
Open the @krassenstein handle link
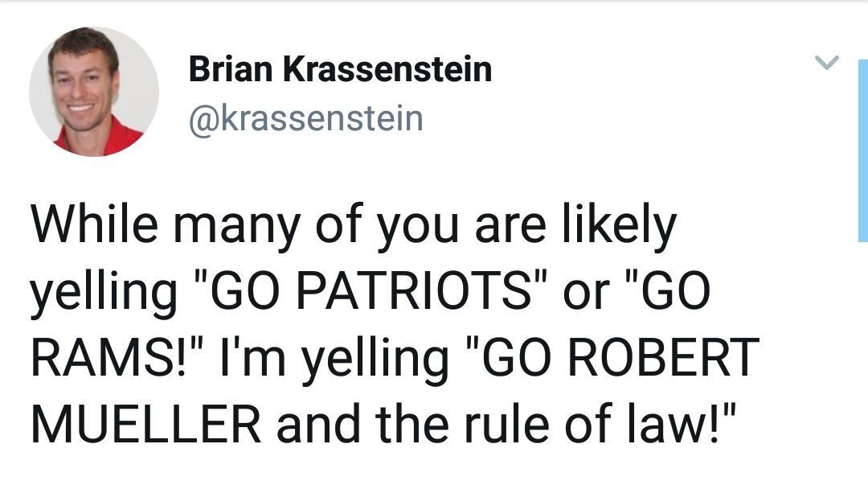click(x=305, y=118)
